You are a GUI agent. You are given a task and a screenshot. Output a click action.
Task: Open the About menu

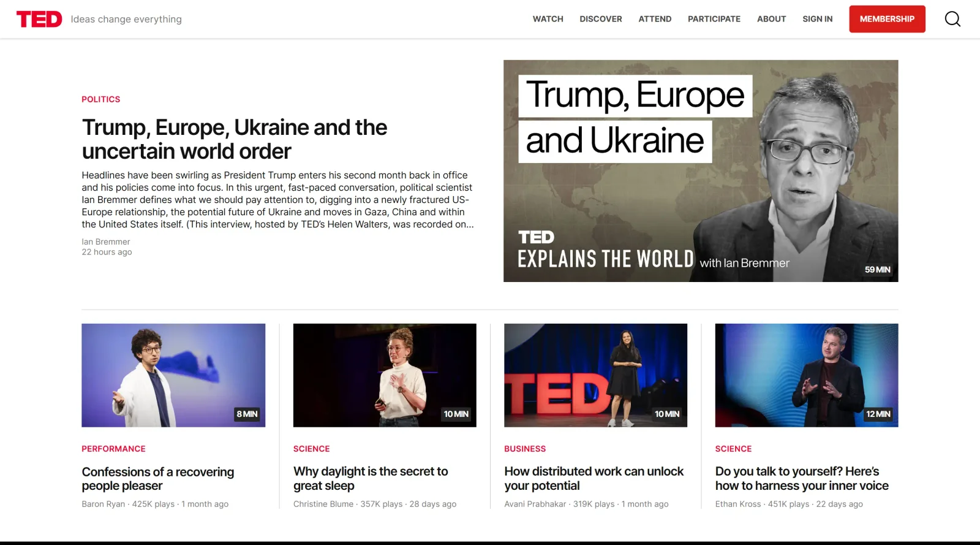tap(771, 19)
